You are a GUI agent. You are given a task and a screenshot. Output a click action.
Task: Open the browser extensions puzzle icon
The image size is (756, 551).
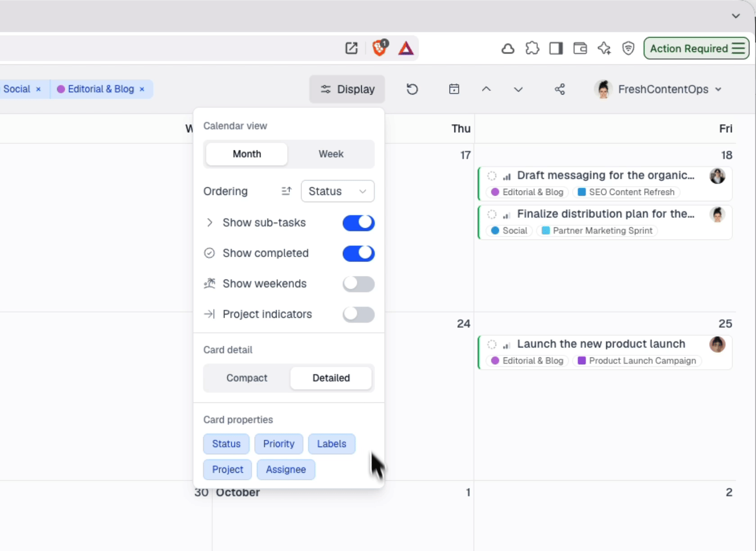pyautogui.click(x=532, y=48)
